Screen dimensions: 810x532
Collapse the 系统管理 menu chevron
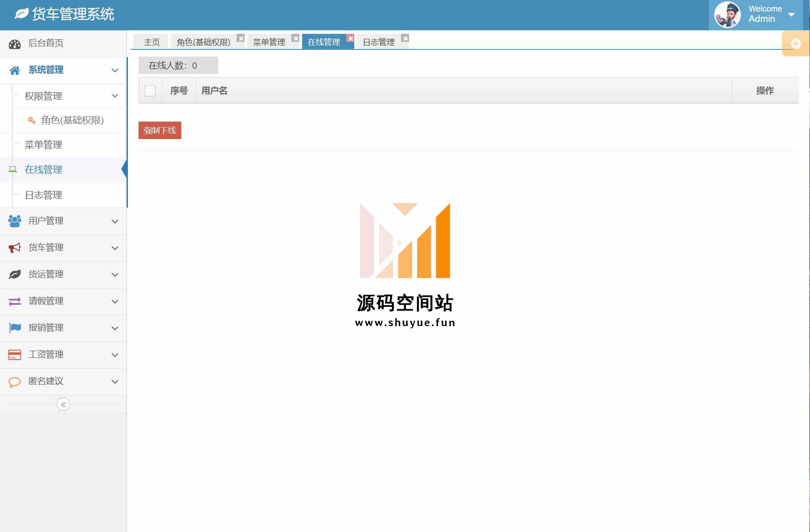point(115,70)
